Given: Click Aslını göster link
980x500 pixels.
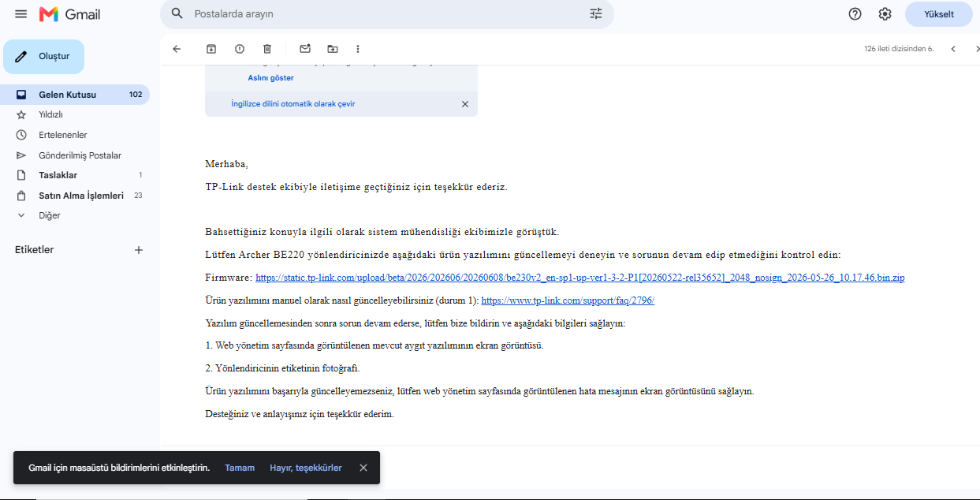Looking at the screenshot, I should pyautogui.click(x=271, y=78).
